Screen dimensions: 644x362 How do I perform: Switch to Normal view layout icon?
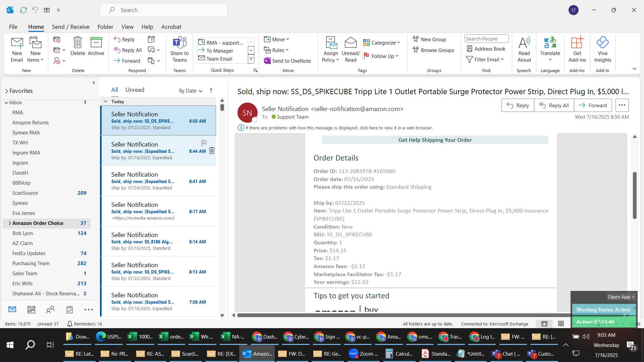(x=544, y=323)
